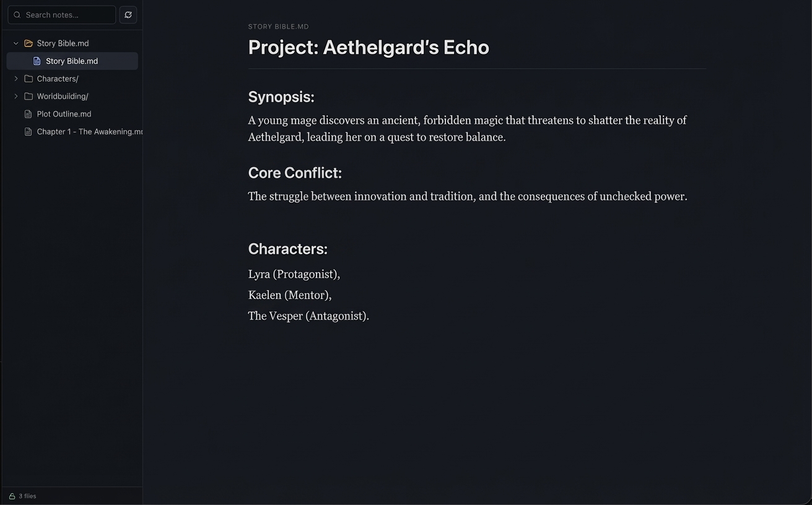Click the open folder icon for Story Bible.md
This screenshot has width=812, height=505.
coord(28,43)
